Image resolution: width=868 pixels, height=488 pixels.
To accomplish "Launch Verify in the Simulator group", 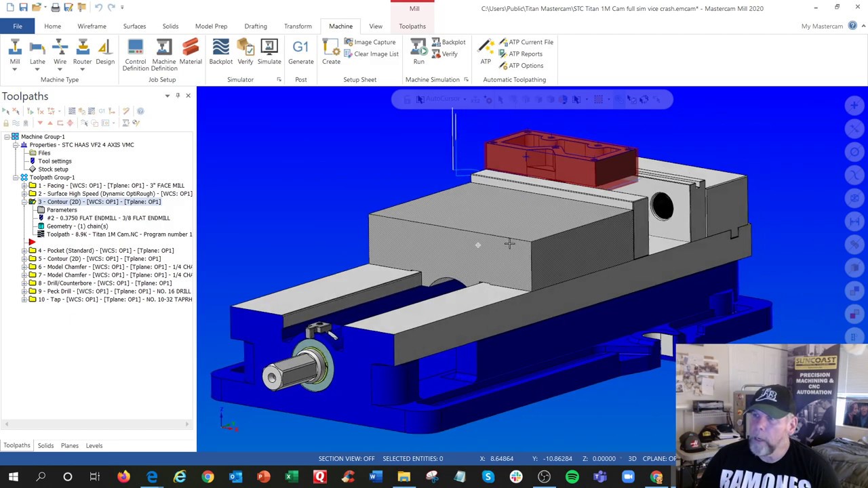I will point(245,53).
